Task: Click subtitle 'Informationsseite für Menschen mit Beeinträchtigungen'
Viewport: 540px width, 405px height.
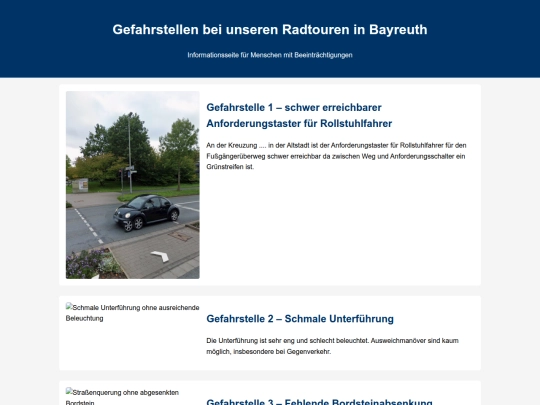Action: [270, 55]
